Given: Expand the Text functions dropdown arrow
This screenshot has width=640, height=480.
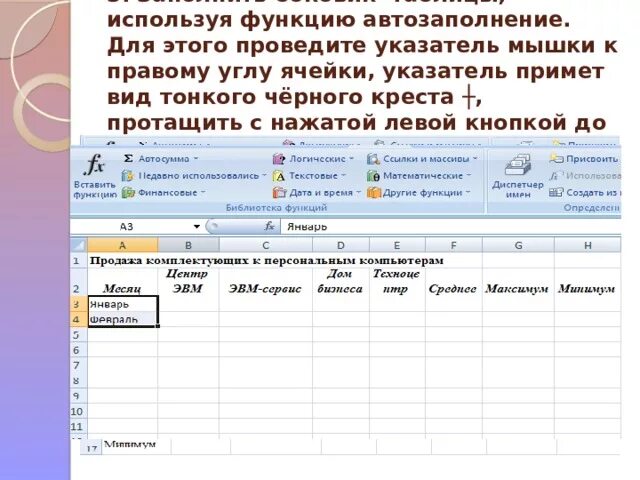Looking at the screenshot, I should click(343, 176).
